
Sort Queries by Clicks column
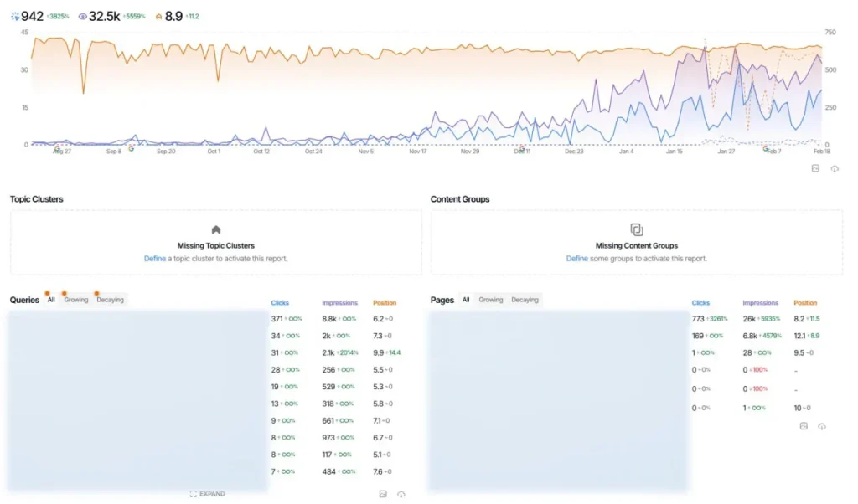pyautogui.click(x=280, y=303)
